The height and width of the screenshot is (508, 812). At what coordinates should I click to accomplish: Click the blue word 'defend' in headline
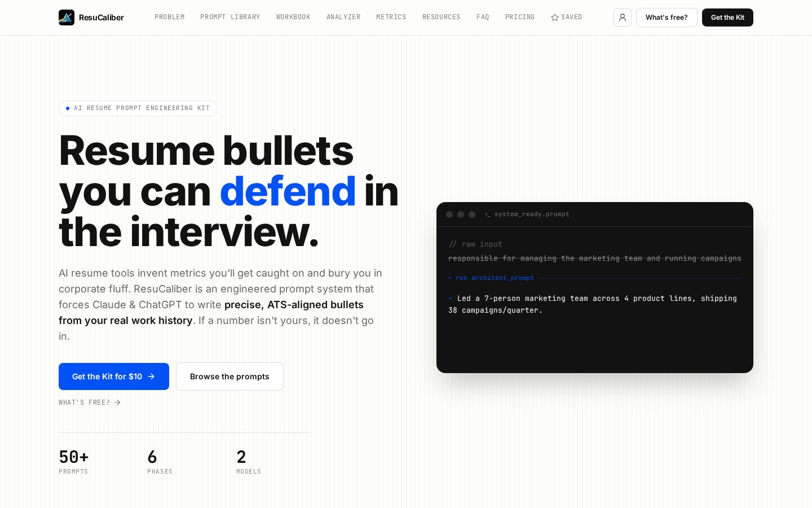pyautogui.click(x=288, y=191)
